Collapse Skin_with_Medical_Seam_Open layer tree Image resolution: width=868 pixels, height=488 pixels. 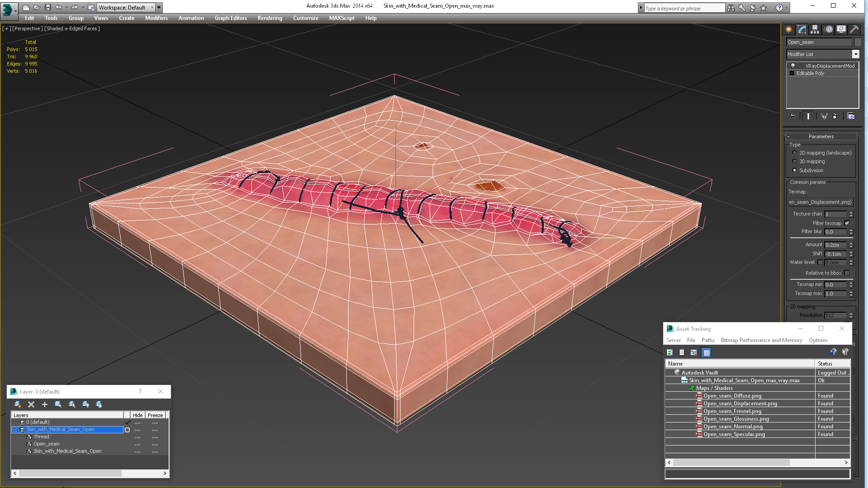pyautogui.click(x=14, y=430)
